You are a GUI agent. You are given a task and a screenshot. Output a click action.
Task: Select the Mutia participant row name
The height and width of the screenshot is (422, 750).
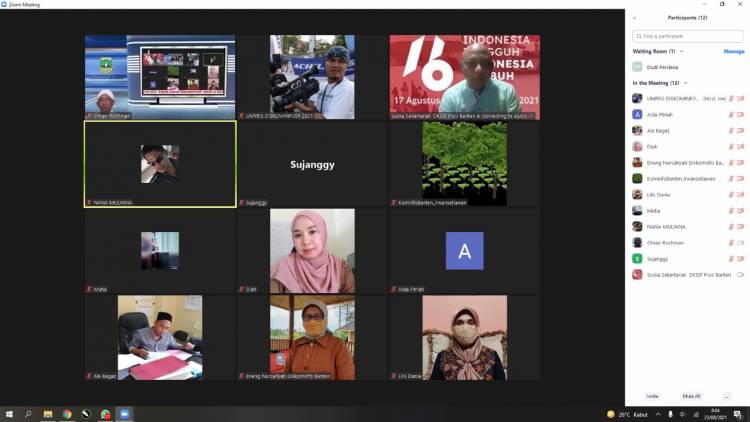click(653, 211)
